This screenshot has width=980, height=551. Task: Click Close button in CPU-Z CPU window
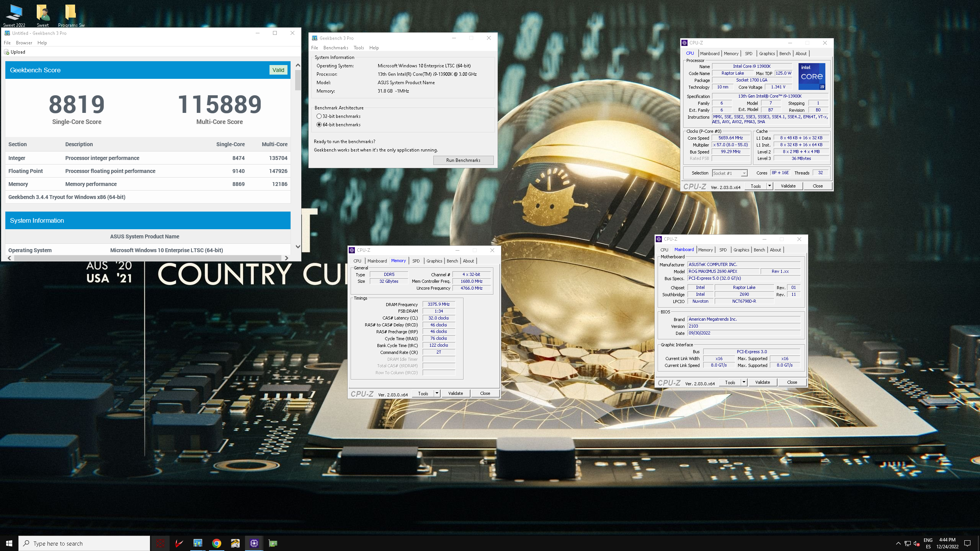818,186
